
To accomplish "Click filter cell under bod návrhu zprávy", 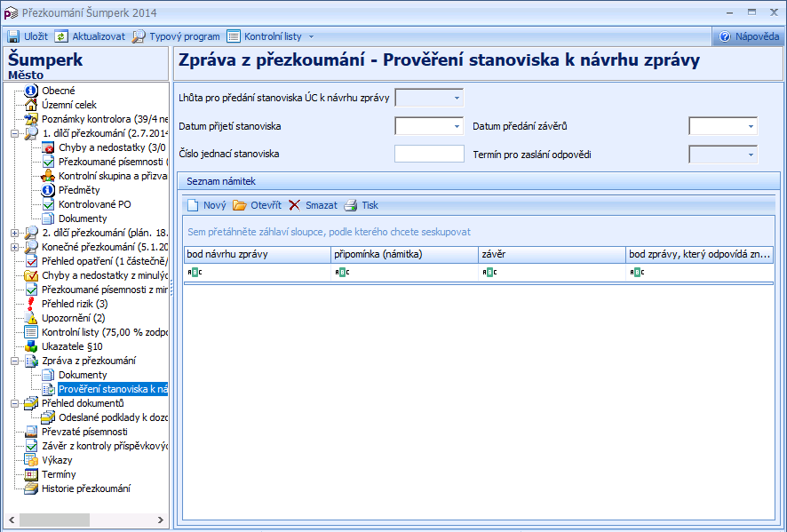I will coord(258,273).
